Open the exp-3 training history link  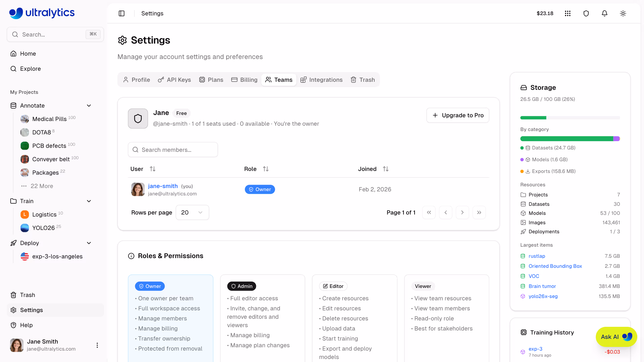(x=535, y=349)
